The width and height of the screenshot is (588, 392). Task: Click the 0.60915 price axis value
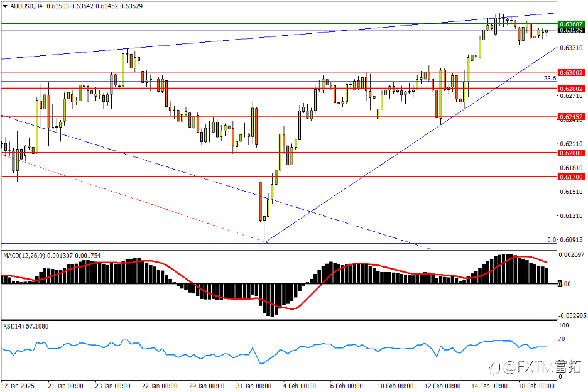(x=571, y=240)
